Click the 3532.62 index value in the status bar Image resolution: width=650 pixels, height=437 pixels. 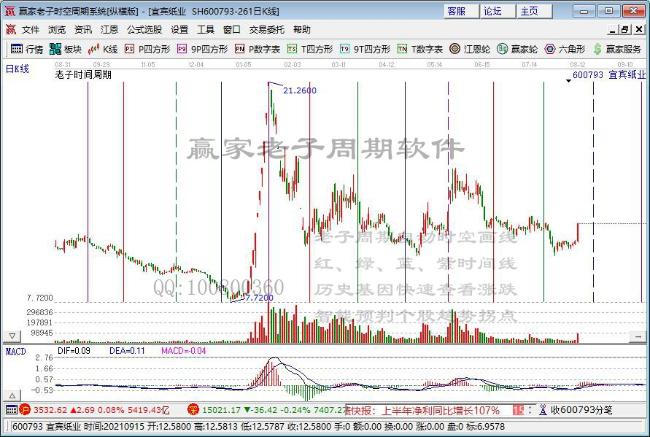[x=50, y=410]
